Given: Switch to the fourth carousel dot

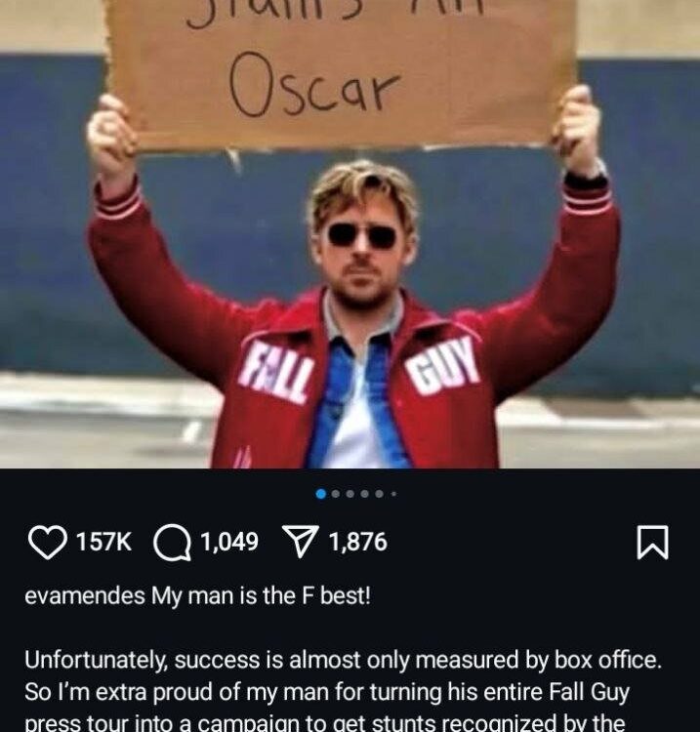Looking at the screenshot, I should [365, 494].
